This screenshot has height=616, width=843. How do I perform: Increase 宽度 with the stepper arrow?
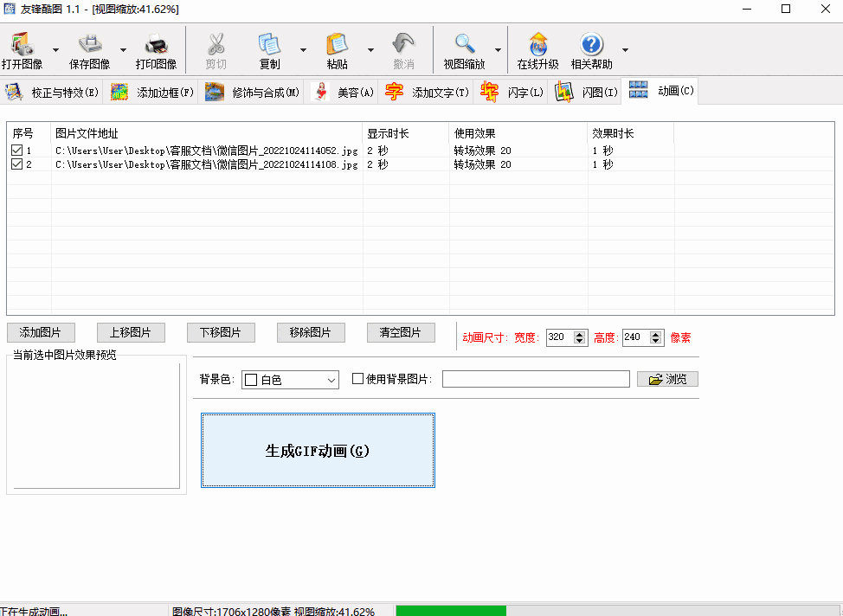click(x=580, y=334)
